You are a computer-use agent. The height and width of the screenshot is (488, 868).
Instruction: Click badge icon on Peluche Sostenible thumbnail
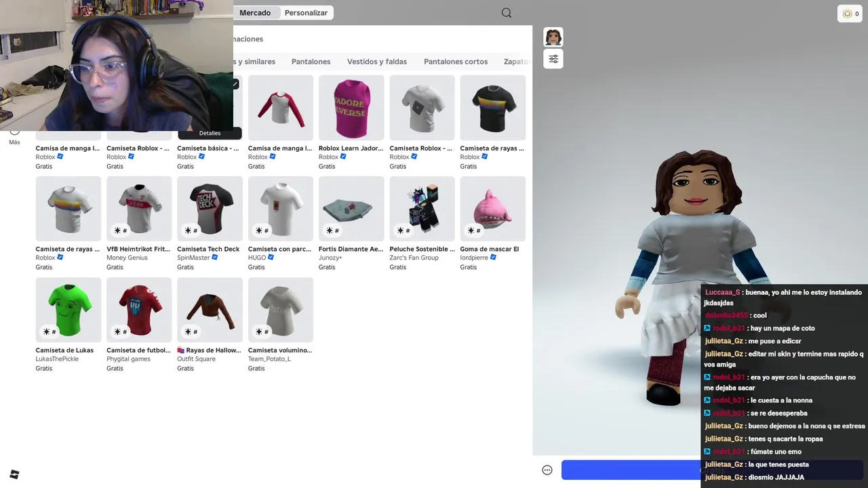403,230
